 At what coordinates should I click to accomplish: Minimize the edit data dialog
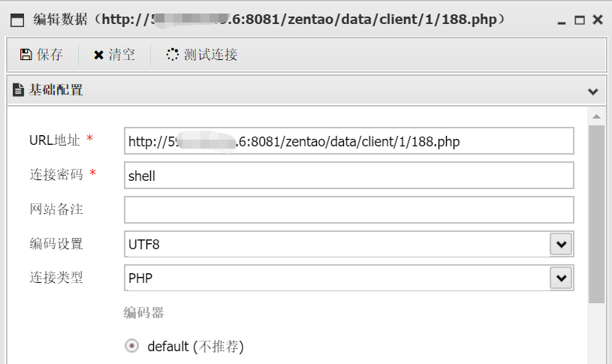click(x=562, y=20)
